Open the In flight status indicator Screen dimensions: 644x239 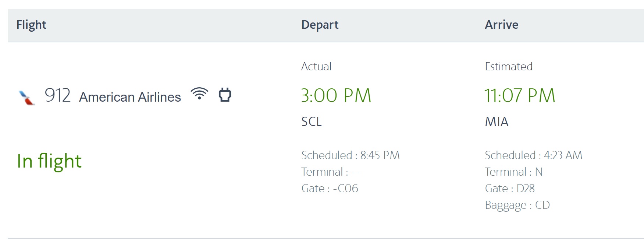(49, 160)
